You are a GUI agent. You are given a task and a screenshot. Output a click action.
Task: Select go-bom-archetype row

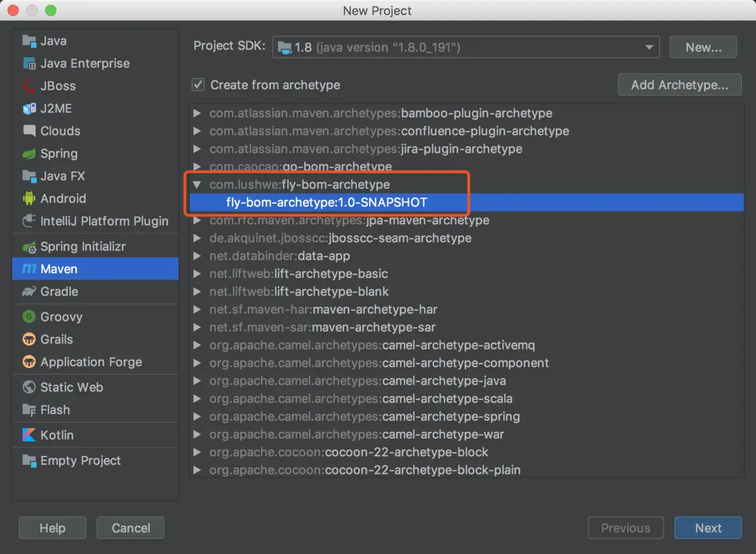click(x=466, y=166)
